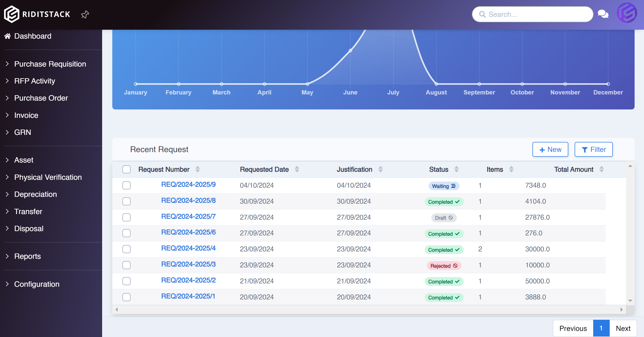Open the chat messages icon
Screen dimensions: 644x337
pyautogui.click(x=603, y=14)
